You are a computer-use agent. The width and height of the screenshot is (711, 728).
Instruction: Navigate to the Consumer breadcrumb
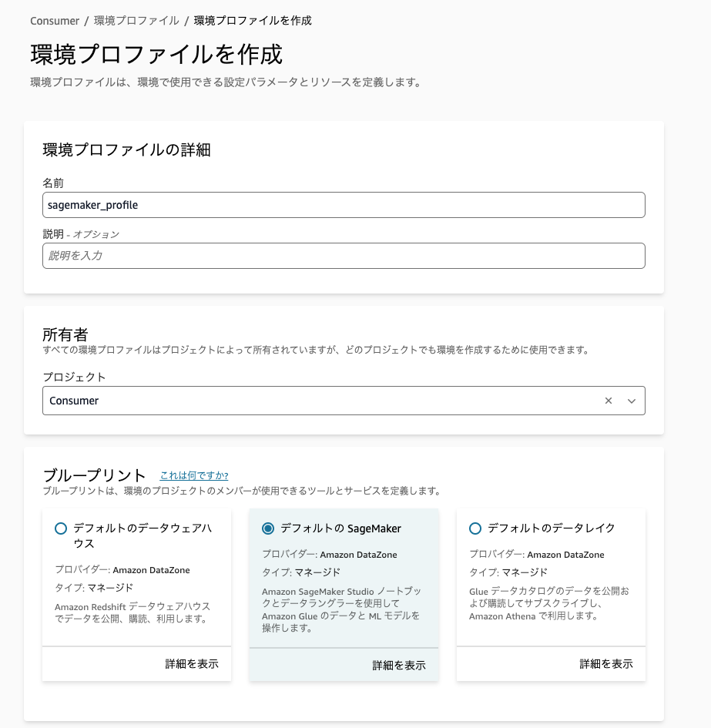coord(54,22)
